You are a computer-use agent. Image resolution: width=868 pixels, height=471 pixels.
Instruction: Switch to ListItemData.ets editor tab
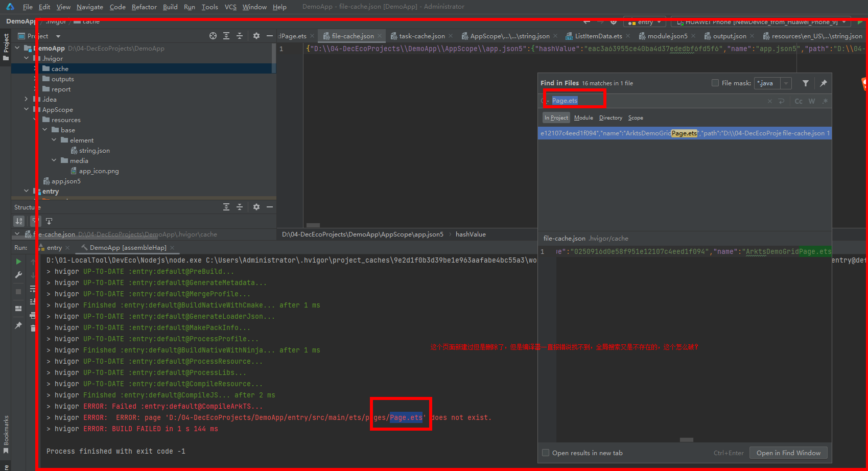(x=598, y=36)
